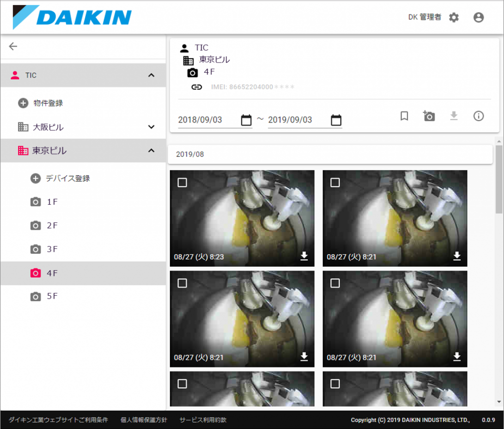
Task: Click the add photo camera icon
Action: (x=429, y=116)
